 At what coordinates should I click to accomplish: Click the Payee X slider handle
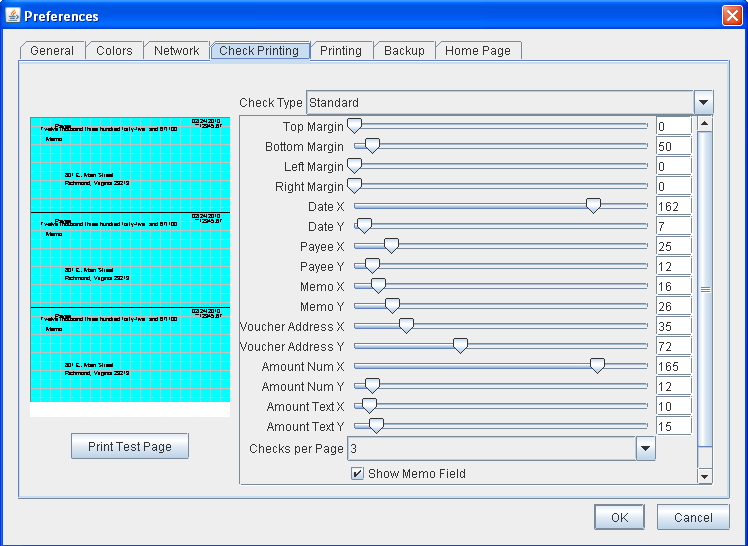coord(391,246)
